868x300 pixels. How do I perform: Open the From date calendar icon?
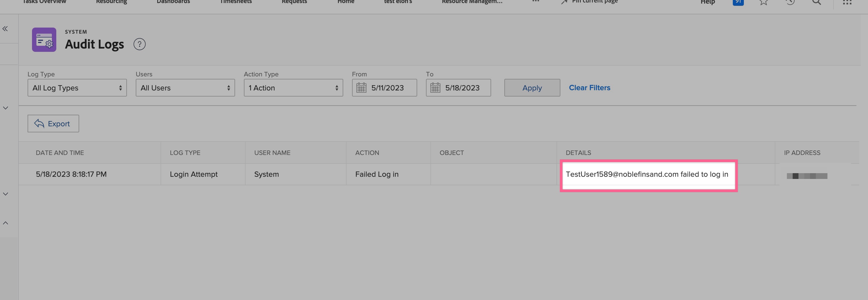(361, 88)
